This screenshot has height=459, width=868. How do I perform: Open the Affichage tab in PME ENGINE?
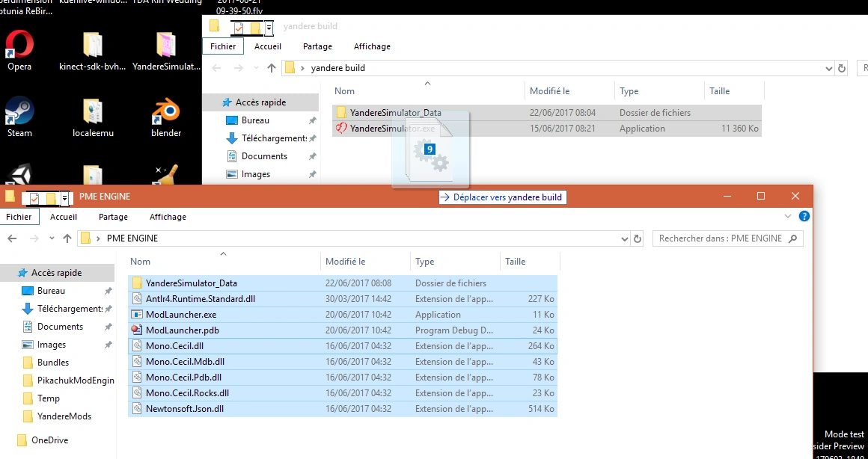(x=168, y=217)
